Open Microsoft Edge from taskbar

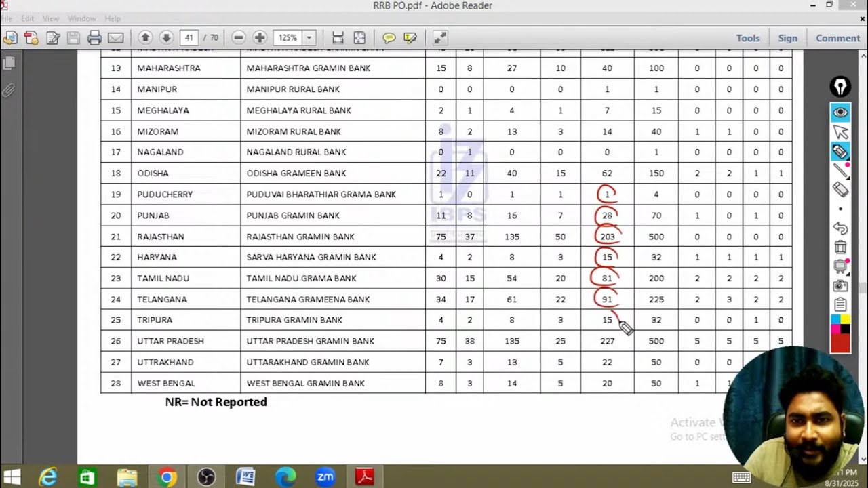285,477
